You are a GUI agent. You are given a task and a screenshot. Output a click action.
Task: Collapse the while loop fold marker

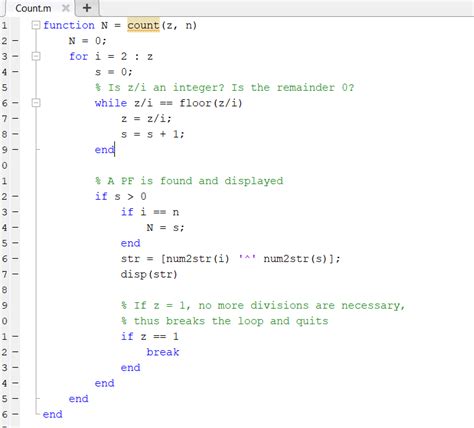pyautogui.click(x=36, y=103)
